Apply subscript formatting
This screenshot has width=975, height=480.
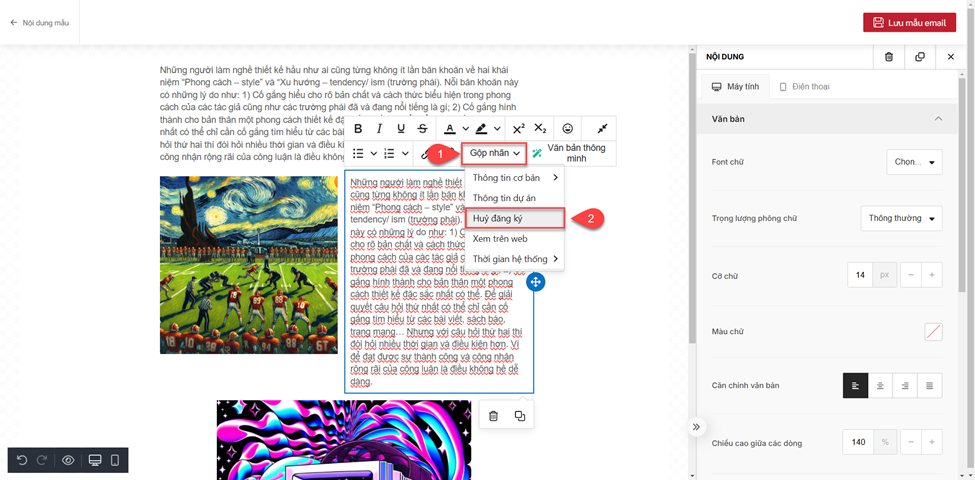point(540,129)
